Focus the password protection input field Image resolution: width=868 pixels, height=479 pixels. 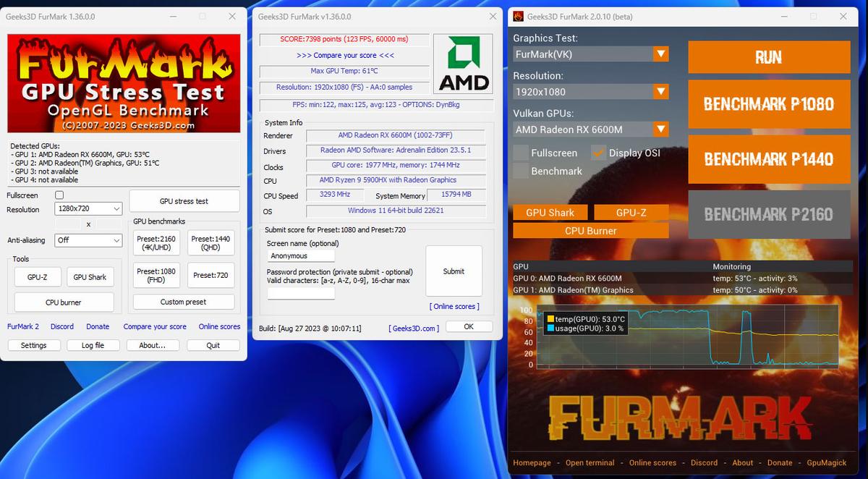coord(301,293)
